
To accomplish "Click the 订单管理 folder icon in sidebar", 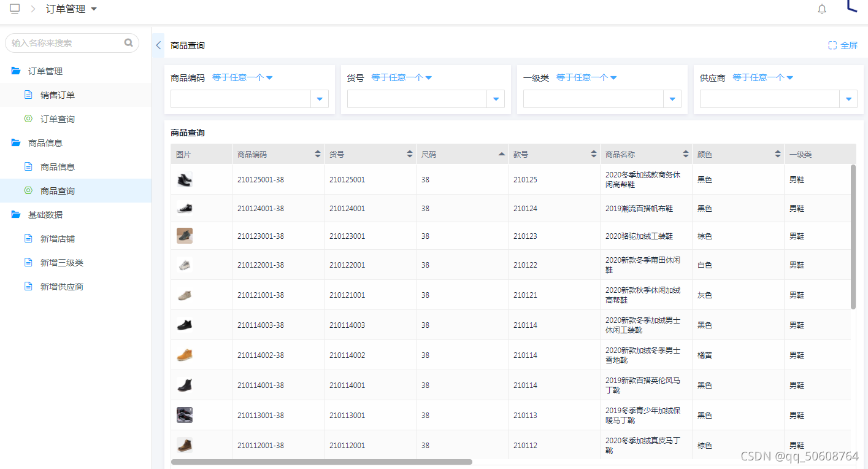I will pos(16,71).
